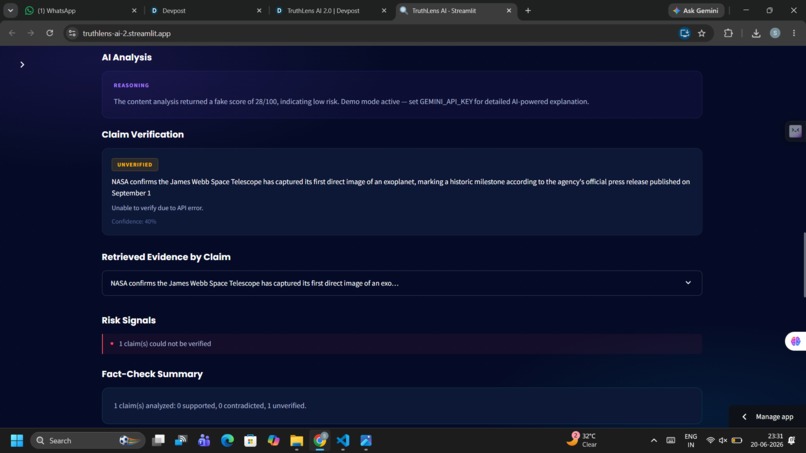Click the Chrome icon in the taskbar
806x453 pixels.
tap(320, 441)
